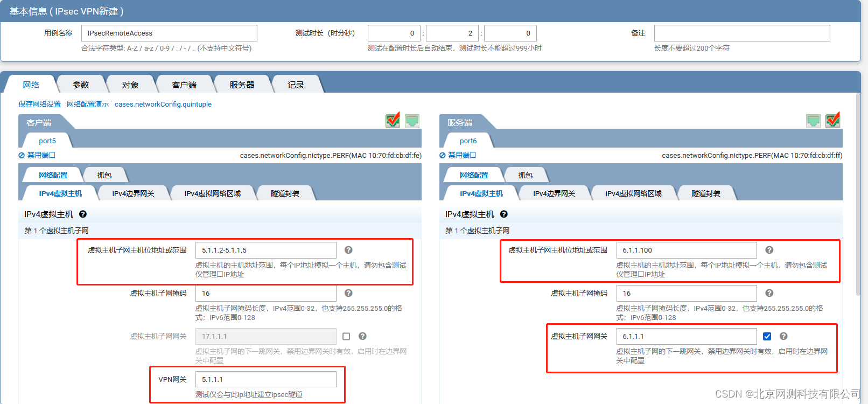Open the 记录 tab
868x404 pixels.
pyautogui.click(x=296, y=85)
